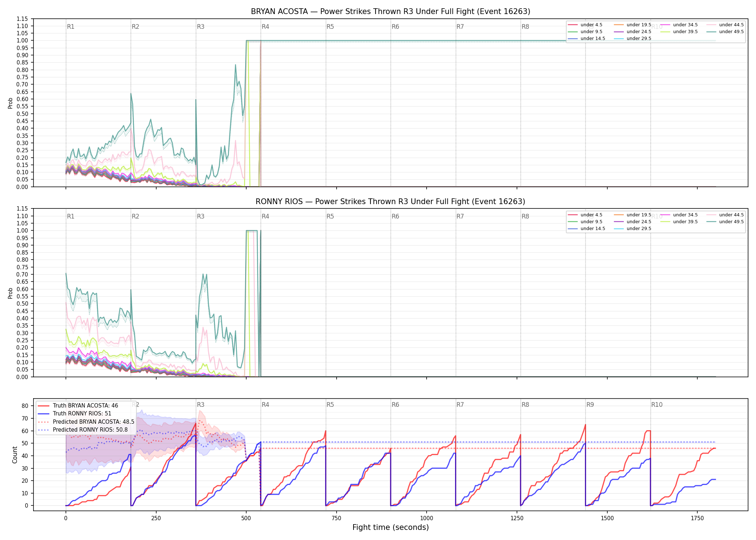Click 'Truth RONNY RIOS: 51' legend entry
The height and width of the screenshot is (540, 756).
click(x=75, y=414)
